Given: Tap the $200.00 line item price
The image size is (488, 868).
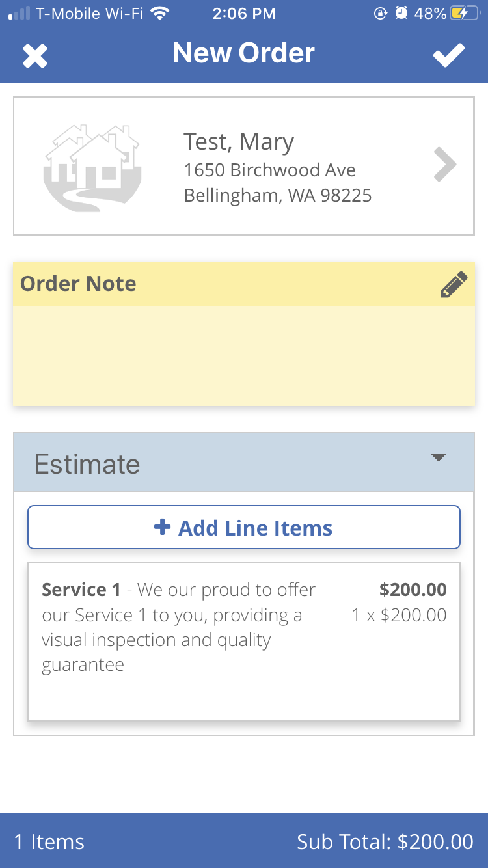Looking at the screenshot, I should [413, 590].
